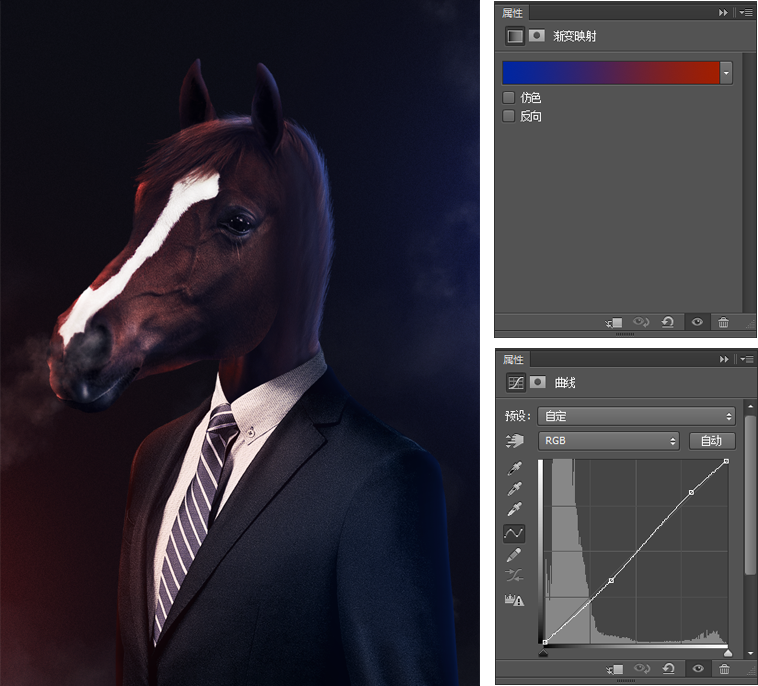Image resolution: width=758 pixels, height=686 pixels.
Task: Select the on-image targeted adjustment hand tool
Action: (x=514, y=440)
